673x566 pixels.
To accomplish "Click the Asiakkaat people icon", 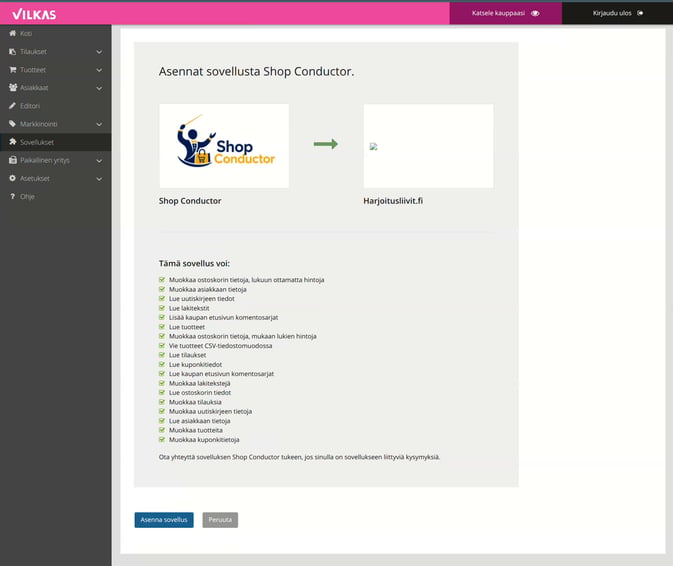I will (x=13, y=88).
